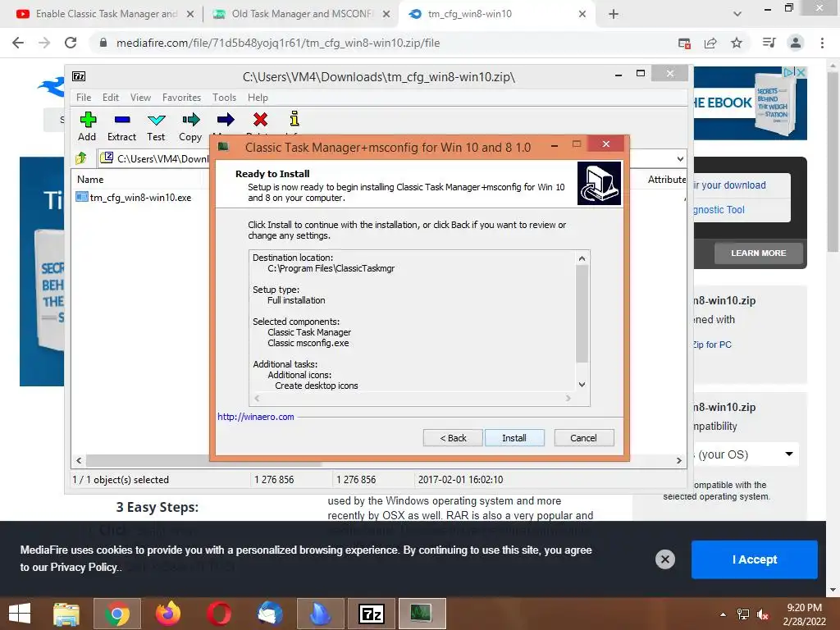
Task: Click the Name column header in 7-Zip
Action: [x=90, y=180]
